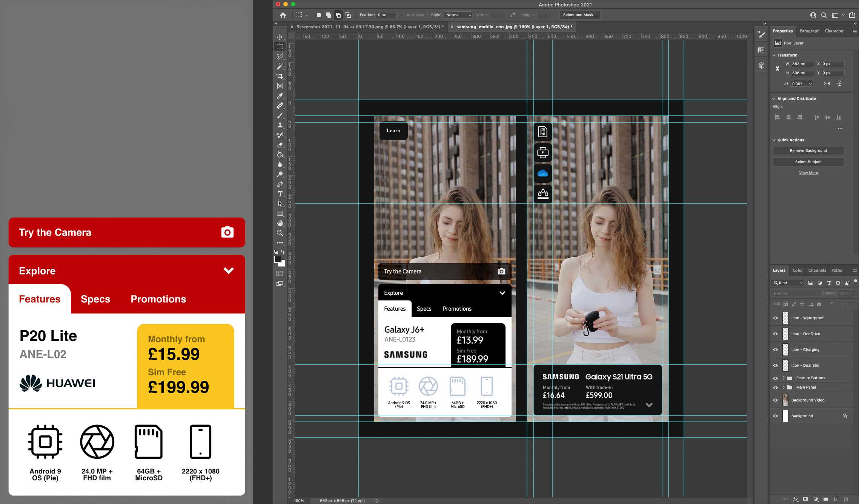Select the Zoom tool in toolbar
Viewport: 859px width, 504px height.
[x=280, y=233]
